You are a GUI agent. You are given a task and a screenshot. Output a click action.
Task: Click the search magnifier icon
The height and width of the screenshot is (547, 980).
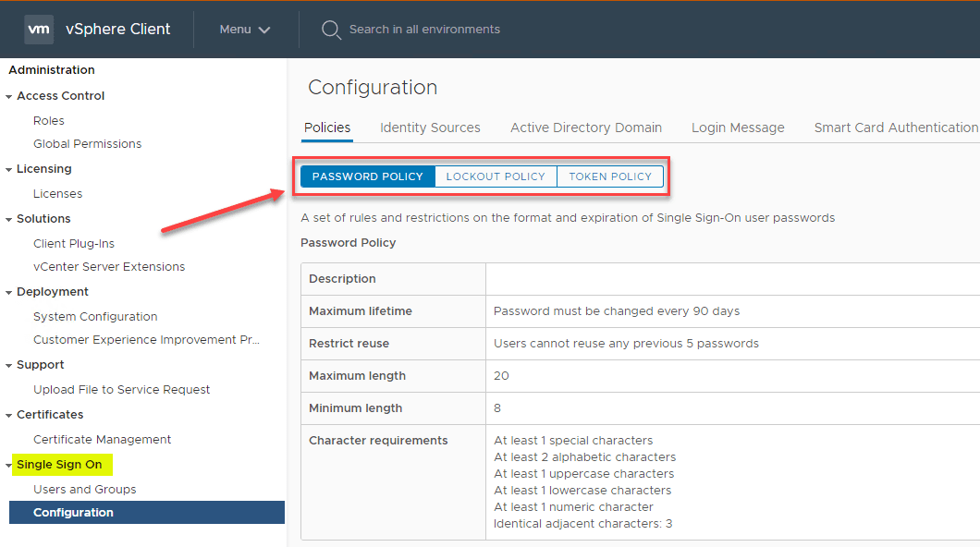pos(330,29)
